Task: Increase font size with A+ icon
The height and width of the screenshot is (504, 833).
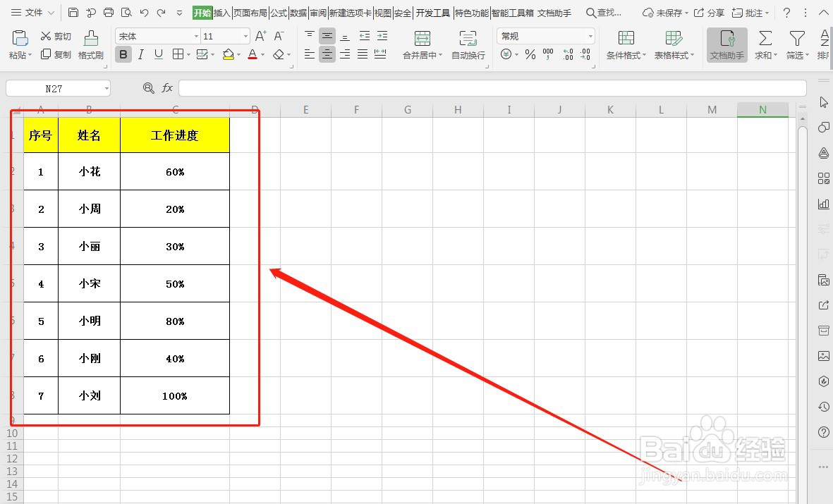Action: point(260,36)
